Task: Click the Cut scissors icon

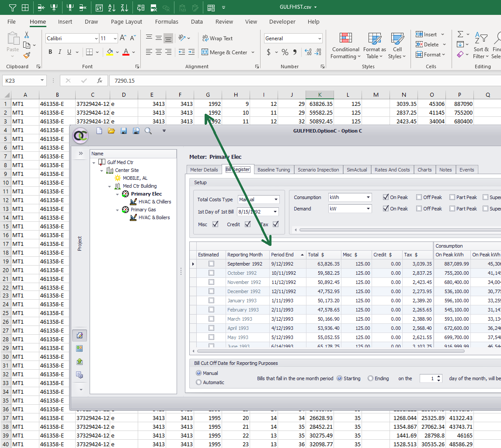Action: pyautogui.click(x=27, y=35)
